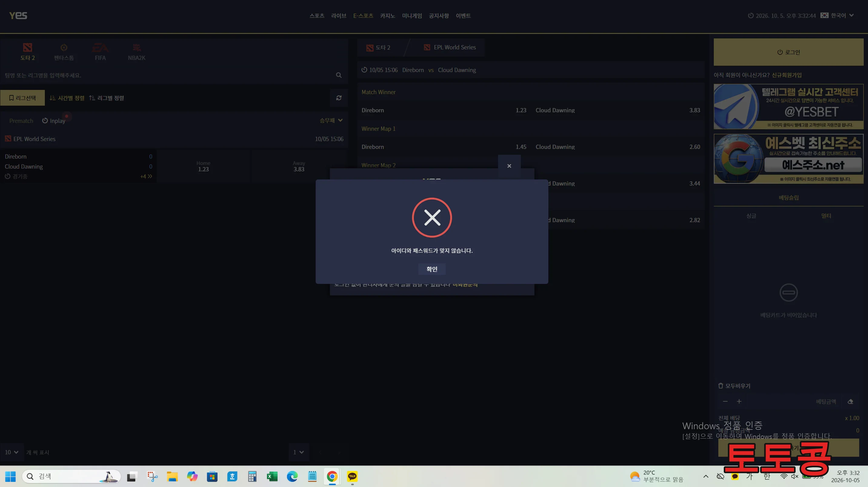Image resolution: width=868 pixels, height=487 pixels.
Task: Click the YES site logo
Action: point(18,15)
